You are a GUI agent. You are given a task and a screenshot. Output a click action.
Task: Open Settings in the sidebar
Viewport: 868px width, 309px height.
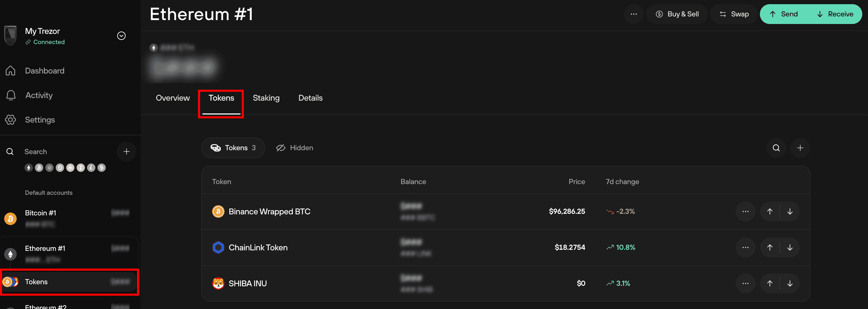coord(40,120)
